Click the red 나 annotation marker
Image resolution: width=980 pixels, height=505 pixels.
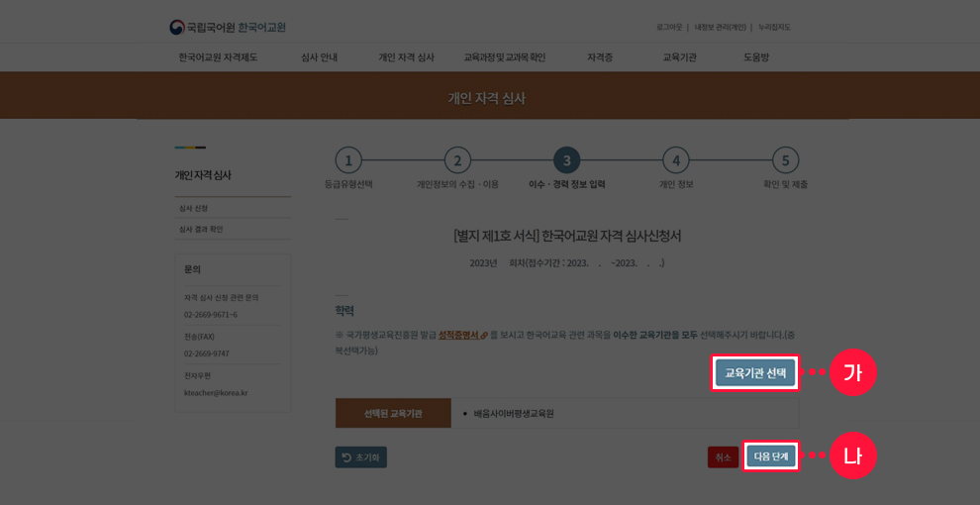pos(853,456)
